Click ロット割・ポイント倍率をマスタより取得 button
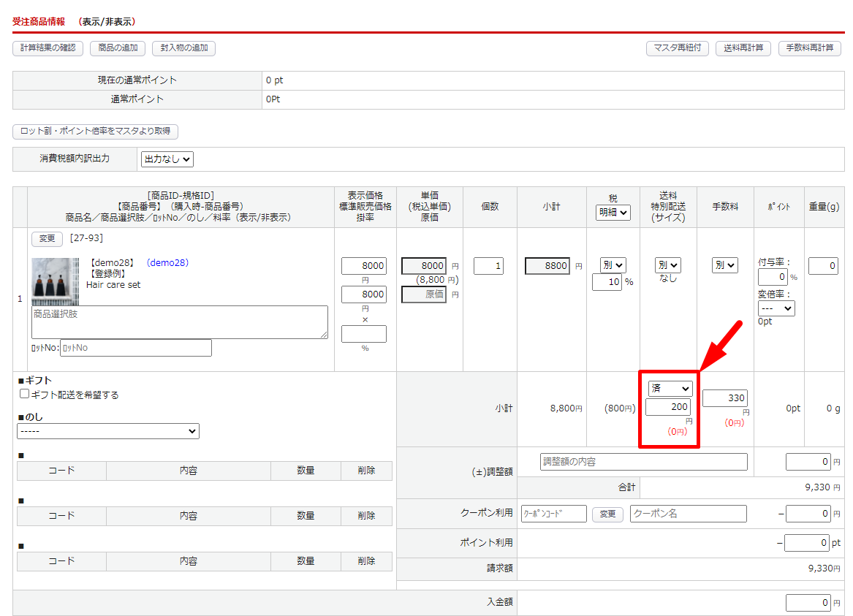The height and width of the screenshot is (616, 853). pyautogui.click(x=96, y=132)
